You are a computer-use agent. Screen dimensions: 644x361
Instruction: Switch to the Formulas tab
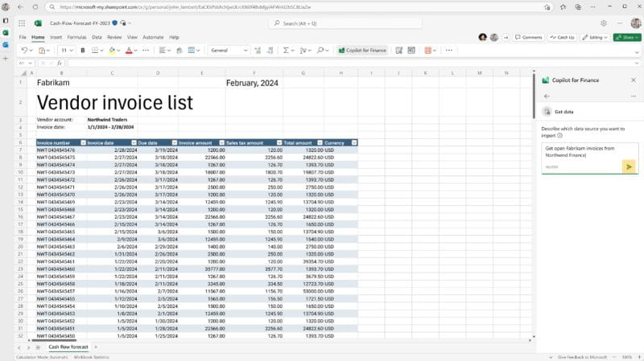tap(76, 37)
